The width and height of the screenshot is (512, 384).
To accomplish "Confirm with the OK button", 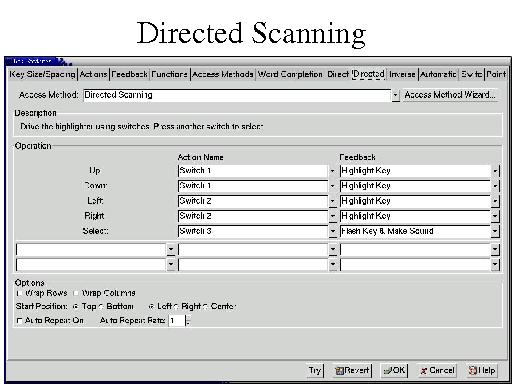I will (395, 371).
